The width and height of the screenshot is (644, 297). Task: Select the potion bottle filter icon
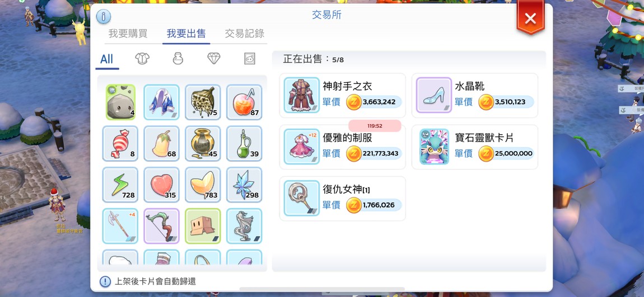point(178,59)
